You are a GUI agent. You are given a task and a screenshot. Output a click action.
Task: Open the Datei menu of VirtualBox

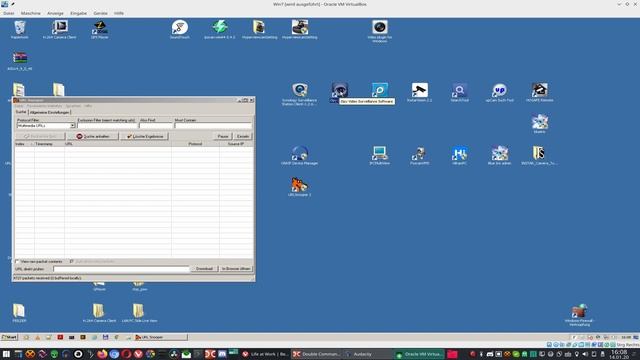9,13
